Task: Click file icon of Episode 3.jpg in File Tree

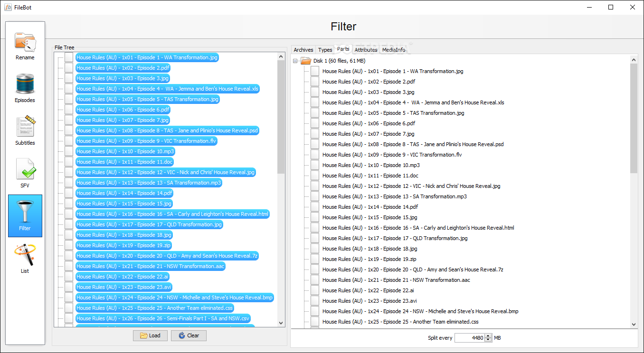Action: click(x=69, y=78)
